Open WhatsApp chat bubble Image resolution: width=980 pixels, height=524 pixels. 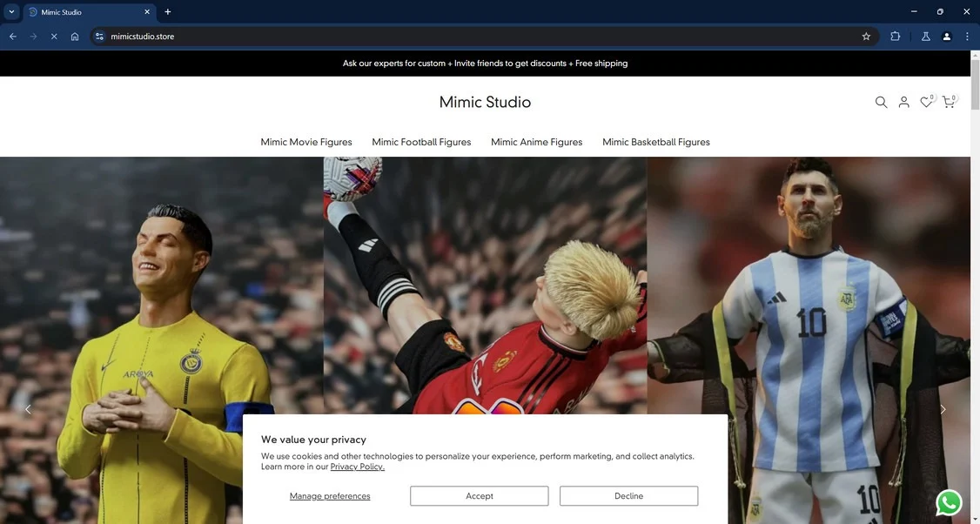point(949,502)
